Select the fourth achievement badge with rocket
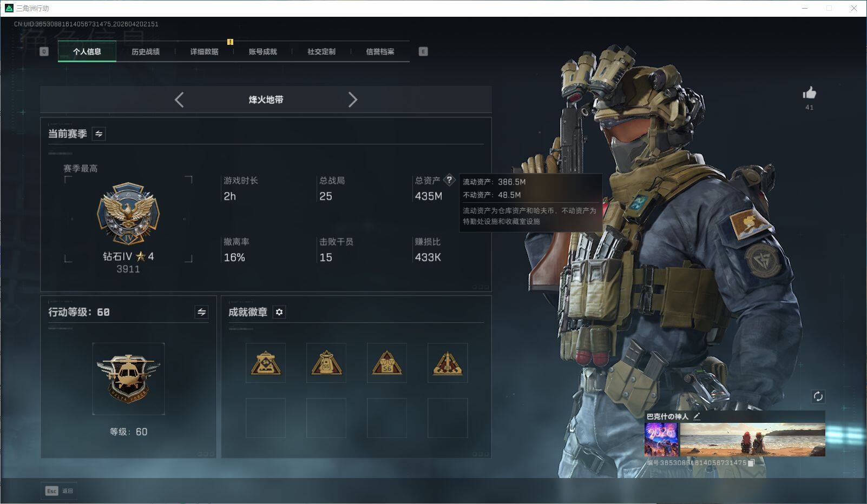The image size is (867, 504). click(447, 363)
